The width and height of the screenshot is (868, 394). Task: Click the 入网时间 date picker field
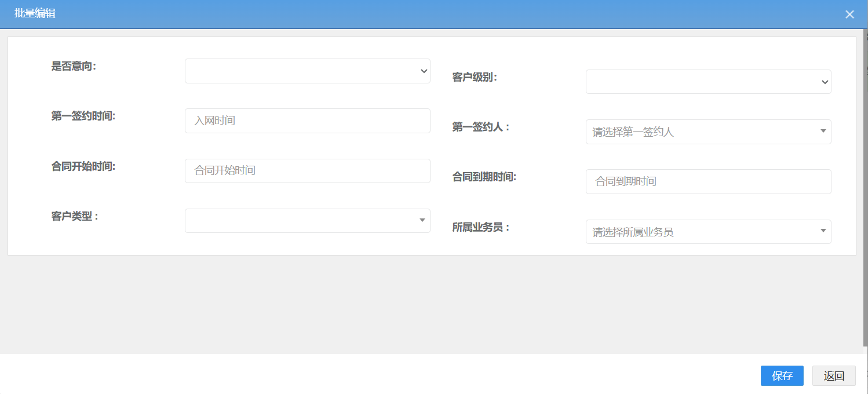(307, 121)
